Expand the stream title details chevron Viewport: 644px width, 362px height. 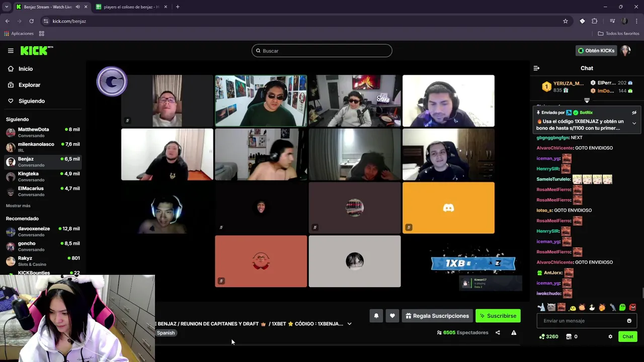349,324
